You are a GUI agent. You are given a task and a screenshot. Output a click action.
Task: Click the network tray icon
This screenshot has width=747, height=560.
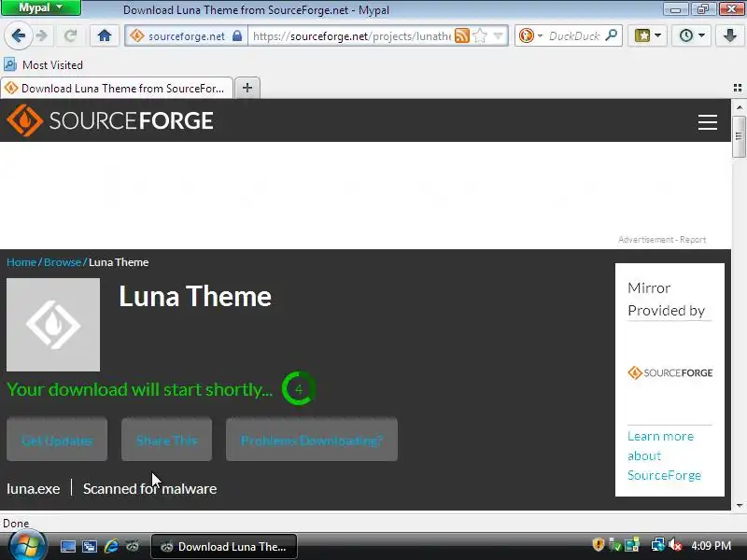point(658,544)
